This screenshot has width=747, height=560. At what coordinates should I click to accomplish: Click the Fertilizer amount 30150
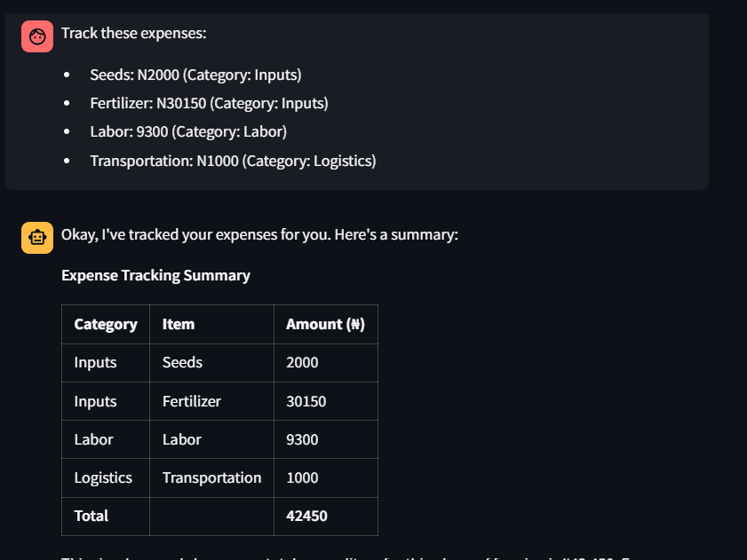click(x=306, y=400)
